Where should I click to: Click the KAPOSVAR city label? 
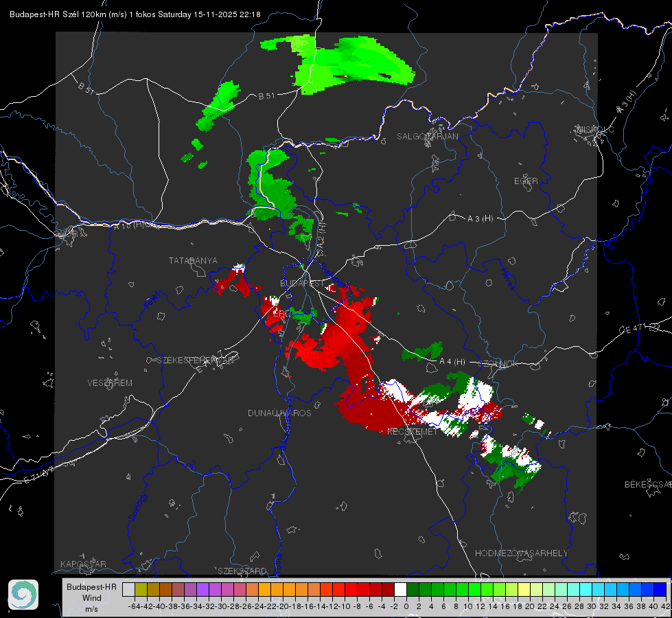coord(83,564)
